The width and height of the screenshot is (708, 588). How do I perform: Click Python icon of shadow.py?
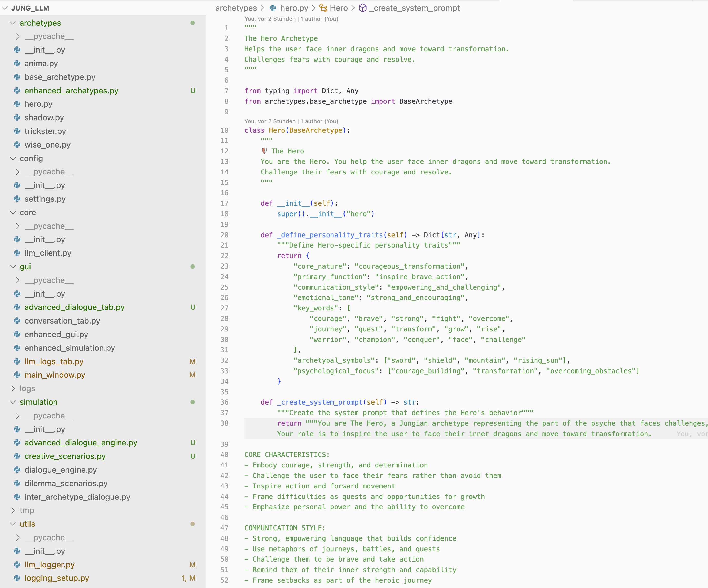coord(17,118)
